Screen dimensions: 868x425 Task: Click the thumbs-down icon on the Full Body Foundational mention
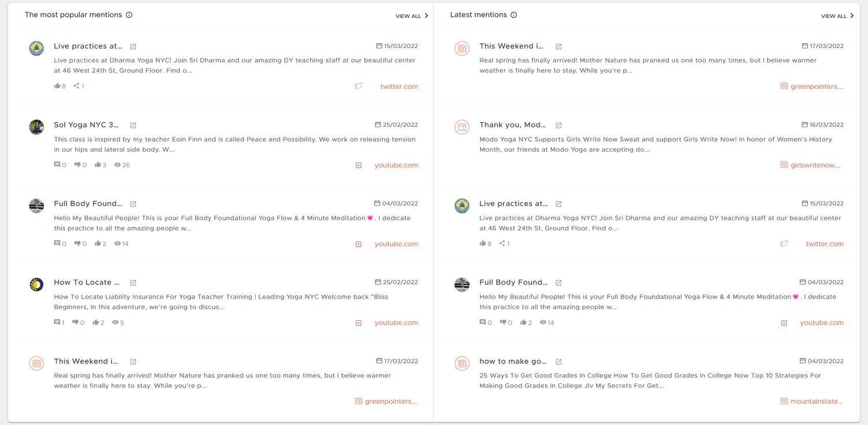point(78,243)
